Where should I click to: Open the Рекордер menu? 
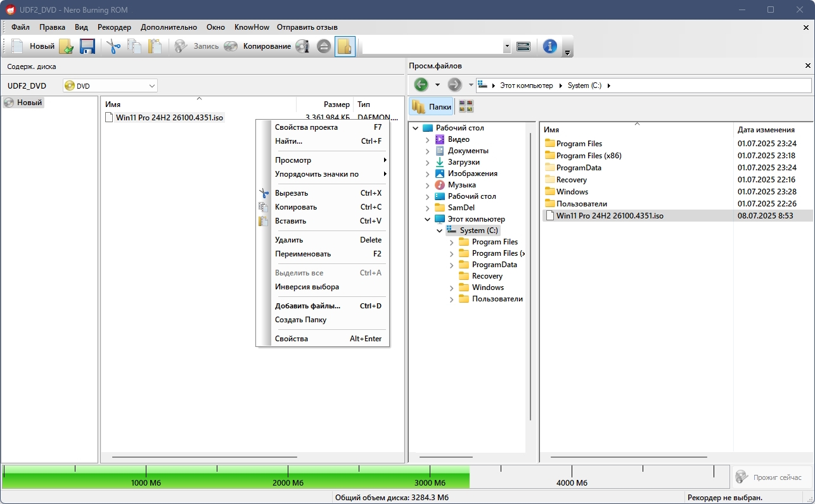click(x=114, y=27)
